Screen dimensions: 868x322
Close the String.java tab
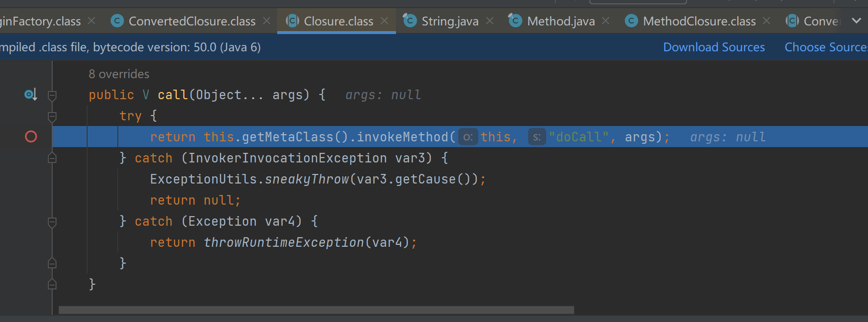[490, 21]
